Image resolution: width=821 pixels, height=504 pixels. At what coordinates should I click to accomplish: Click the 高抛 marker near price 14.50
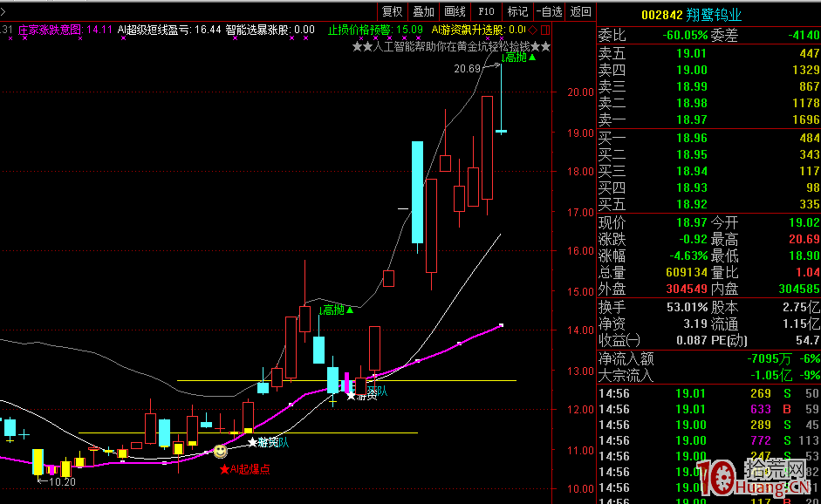pyautogui.click(x=336, y=310)
